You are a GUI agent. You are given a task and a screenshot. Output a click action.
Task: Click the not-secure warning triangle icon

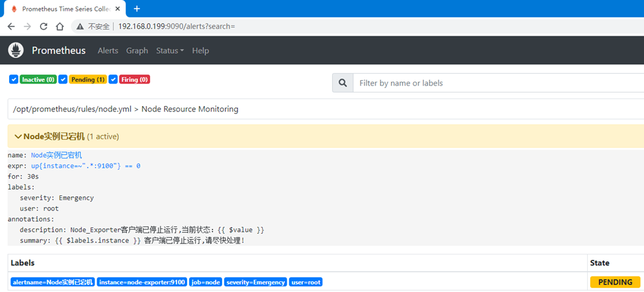click(80, 27)
